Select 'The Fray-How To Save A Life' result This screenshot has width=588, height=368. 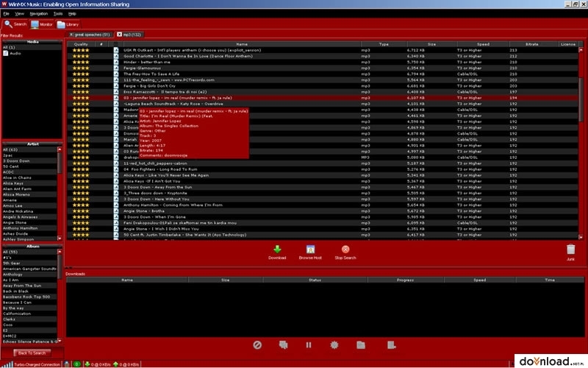tap(323, 74)
